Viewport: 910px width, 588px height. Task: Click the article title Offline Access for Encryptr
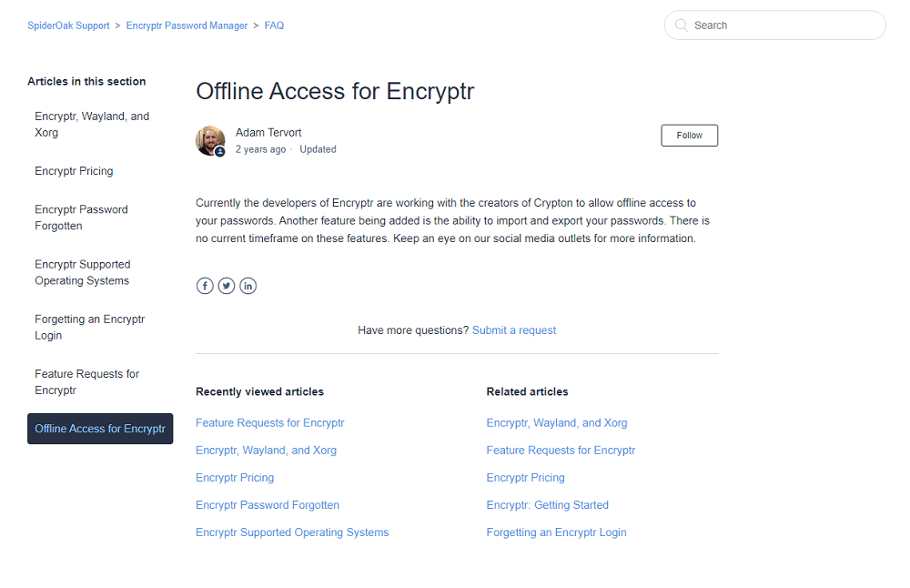[x=335, y=91]
